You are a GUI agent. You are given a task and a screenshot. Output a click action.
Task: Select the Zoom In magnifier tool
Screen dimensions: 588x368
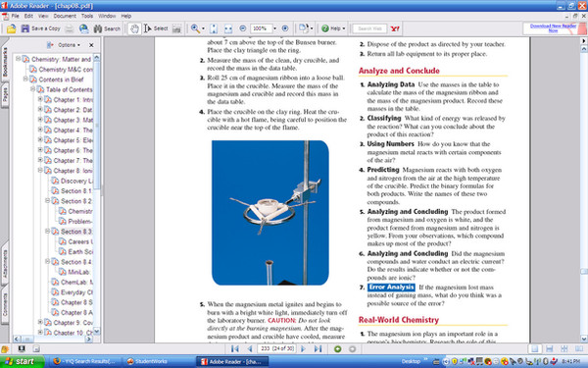195,28
